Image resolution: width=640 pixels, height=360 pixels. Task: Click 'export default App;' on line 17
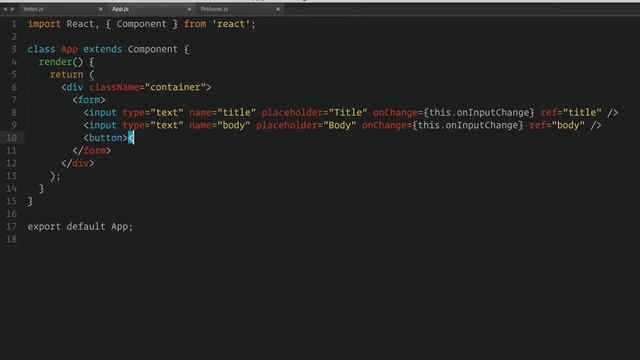[80, 227]
